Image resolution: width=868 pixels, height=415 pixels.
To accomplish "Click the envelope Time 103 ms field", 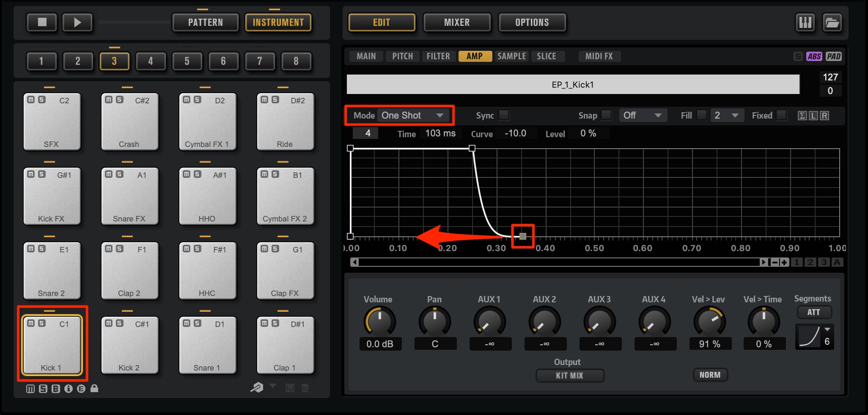I will click(x=440, y=133).
